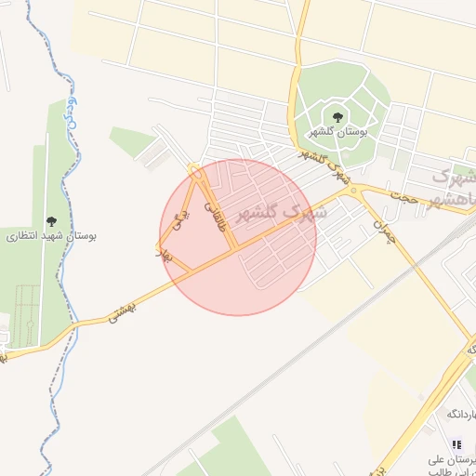Click the oval roundabout above طالقانی street

pos(195,171)
